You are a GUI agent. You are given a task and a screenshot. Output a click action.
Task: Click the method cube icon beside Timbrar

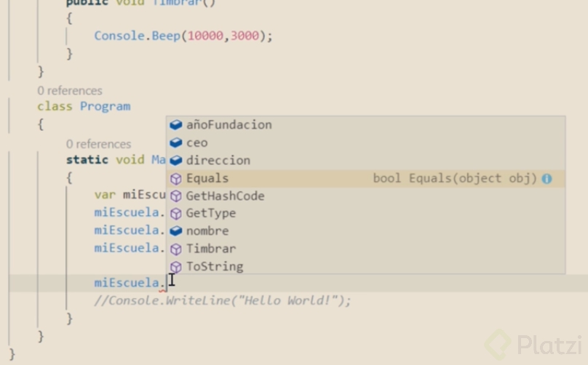176,249
